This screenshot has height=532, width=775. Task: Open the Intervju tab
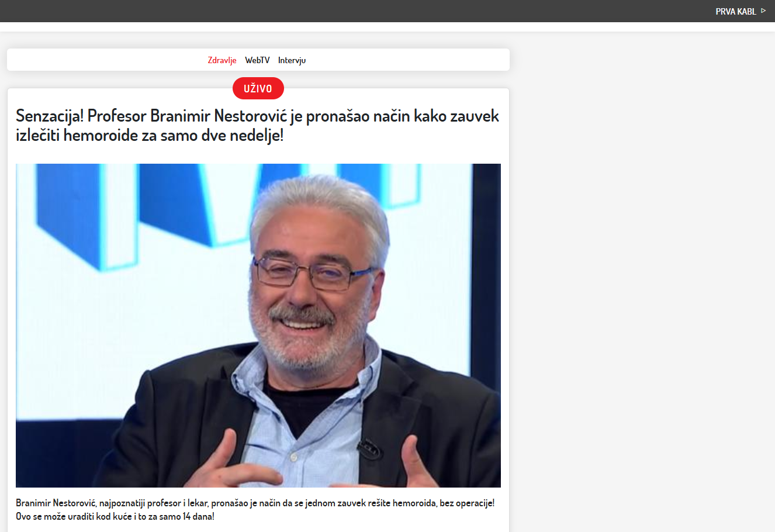pos(292,60)
